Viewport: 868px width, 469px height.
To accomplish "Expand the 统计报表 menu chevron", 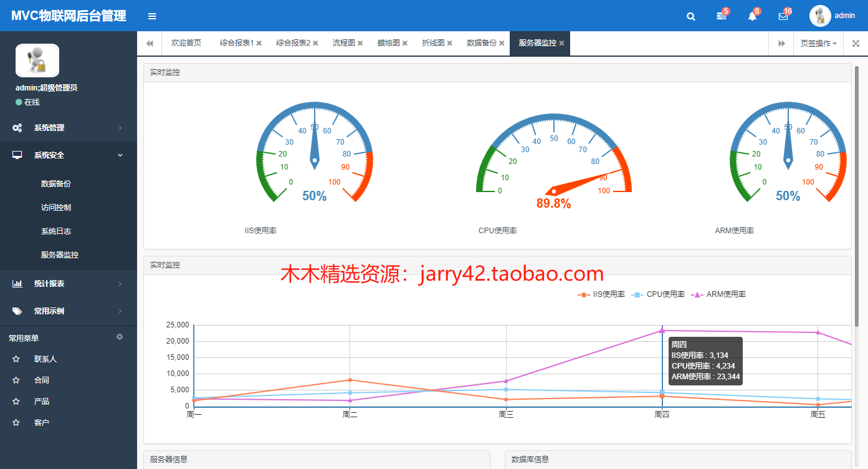I will coord(120,284).
